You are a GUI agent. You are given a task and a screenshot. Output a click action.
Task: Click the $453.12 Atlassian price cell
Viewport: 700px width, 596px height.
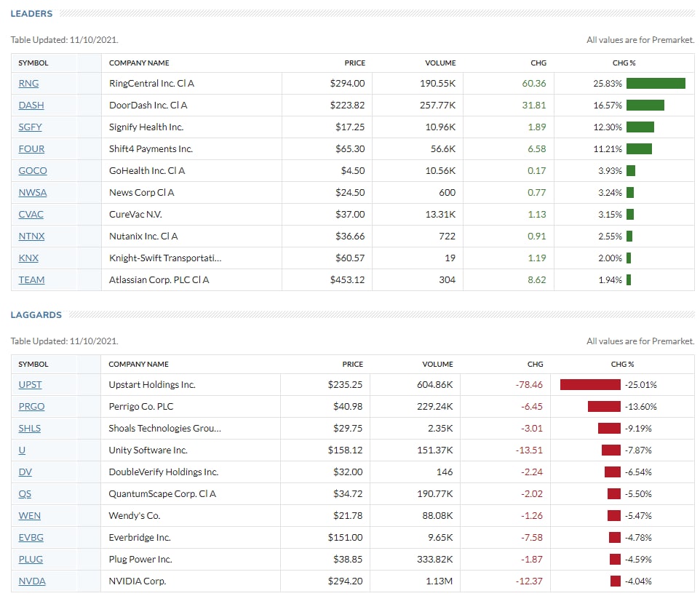coord(347,280)
